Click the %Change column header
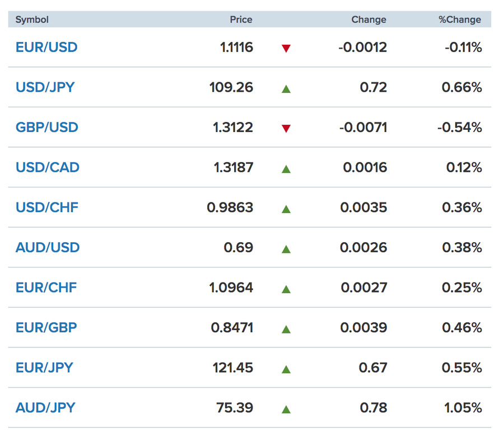The width and height of the screenshot is (504, 438). pos(459,20)
